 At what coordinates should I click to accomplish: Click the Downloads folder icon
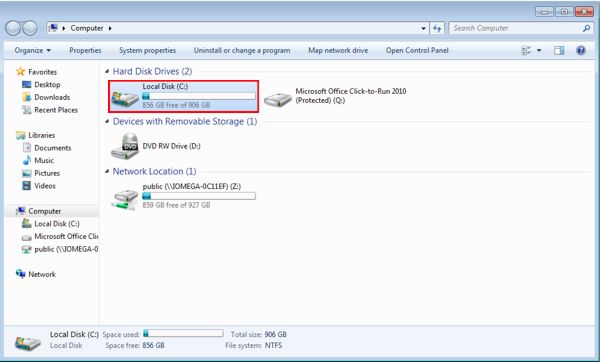coord(26,97)
